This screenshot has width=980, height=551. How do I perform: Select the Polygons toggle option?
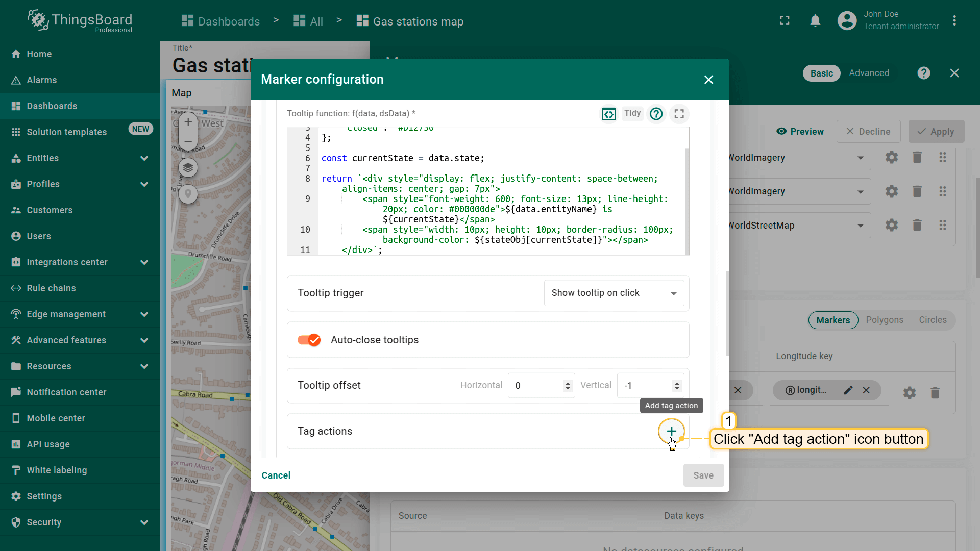884,320
